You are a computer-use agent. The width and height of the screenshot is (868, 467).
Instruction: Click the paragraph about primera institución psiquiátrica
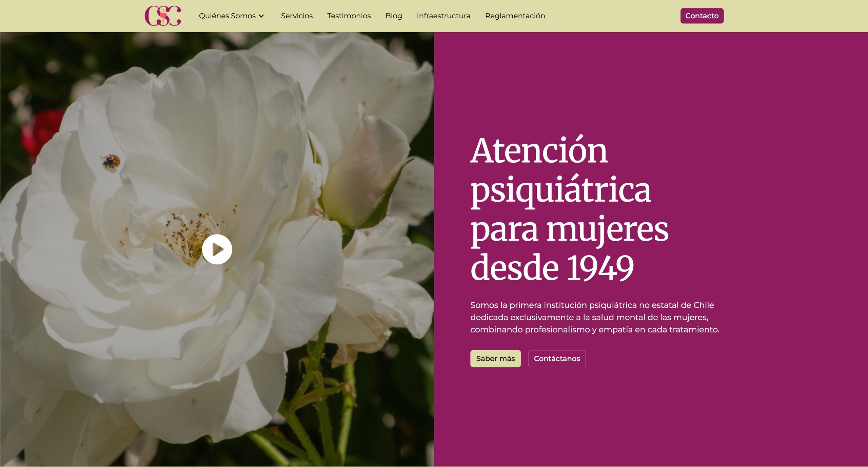coord(594,317)
